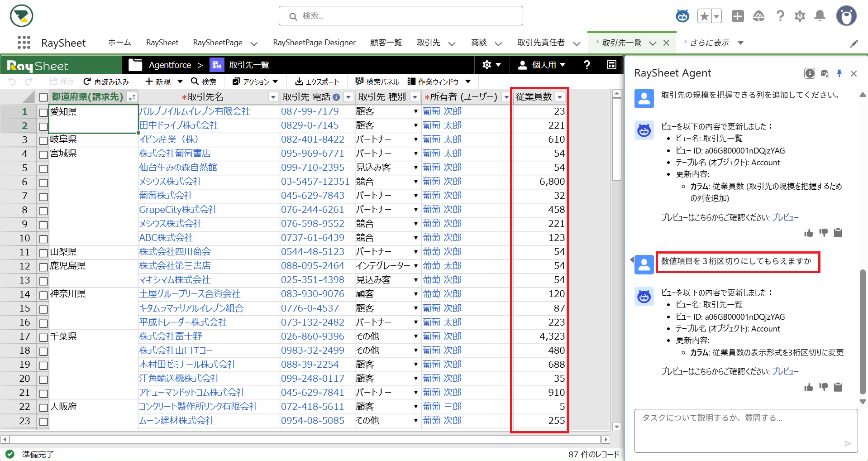Pin the RaySheet Agent panel
This screenshot has width=868, height=461.
click(x=839, y=73)
